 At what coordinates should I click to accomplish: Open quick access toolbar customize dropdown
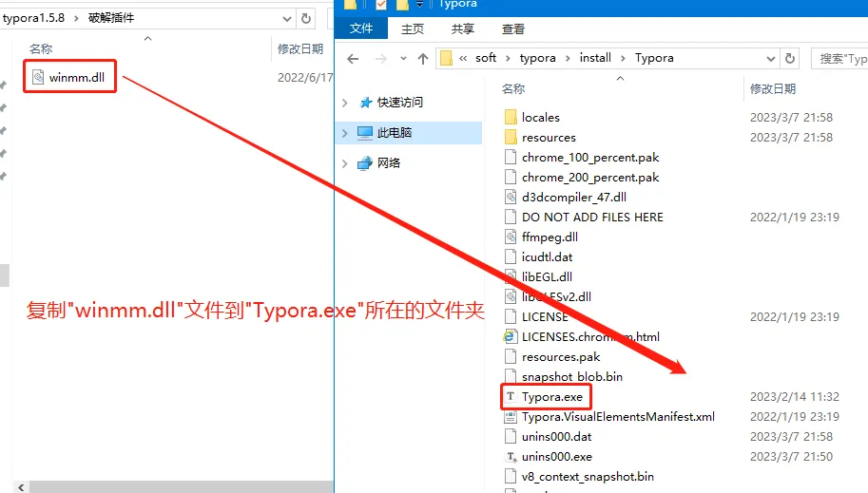click(x=419, y=5)
